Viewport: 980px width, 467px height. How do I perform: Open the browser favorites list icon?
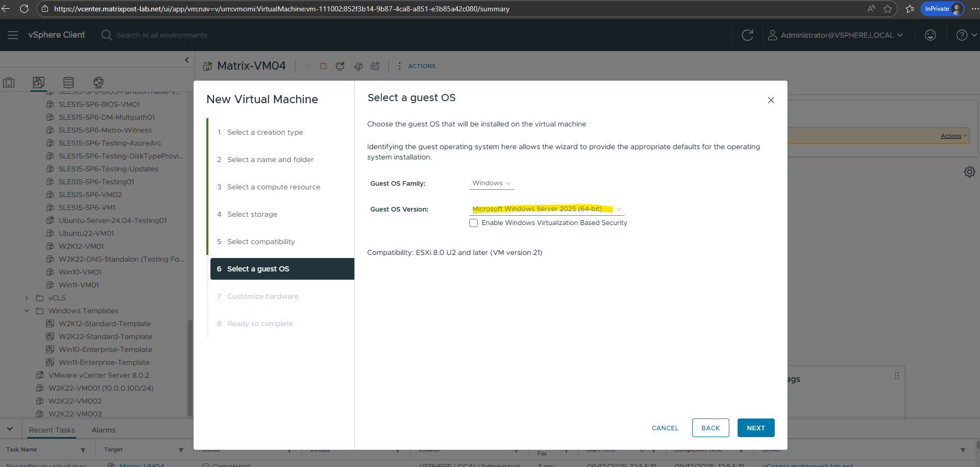[910, 9]
